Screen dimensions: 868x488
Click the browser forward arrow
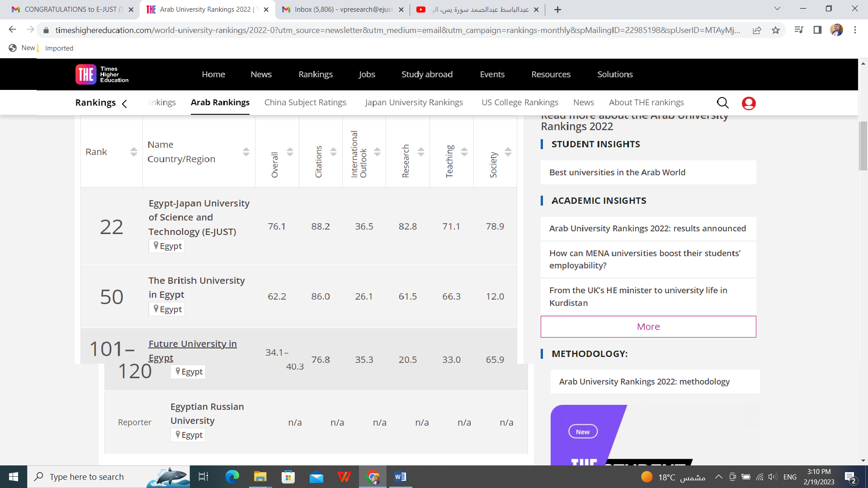(x=30, y=30)
